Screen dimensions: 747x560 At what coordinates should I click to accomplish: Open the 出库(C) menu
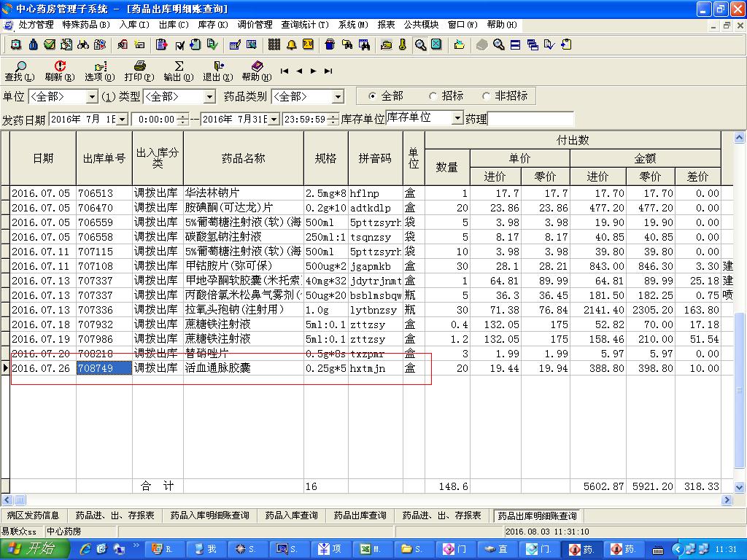[174, 25]
